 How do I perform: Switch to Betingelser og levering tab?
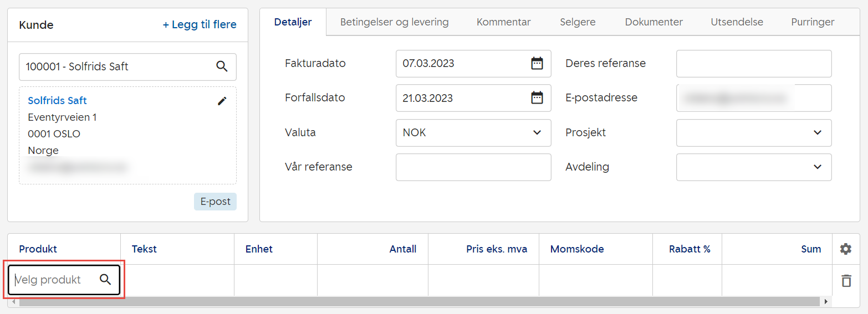tap(394, 22)
